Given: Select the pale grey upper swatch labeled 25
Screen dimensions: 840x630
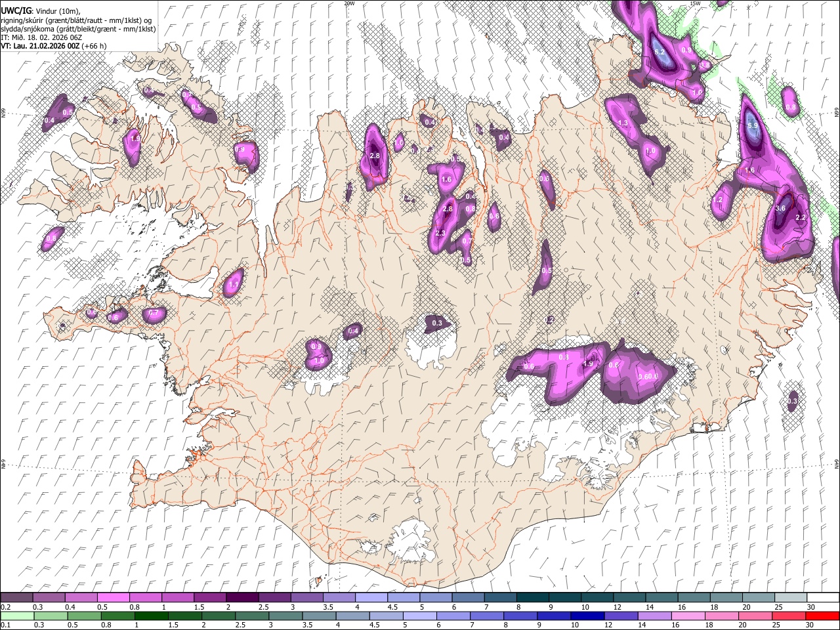Looking at the screenshot, I should point(791,597).
